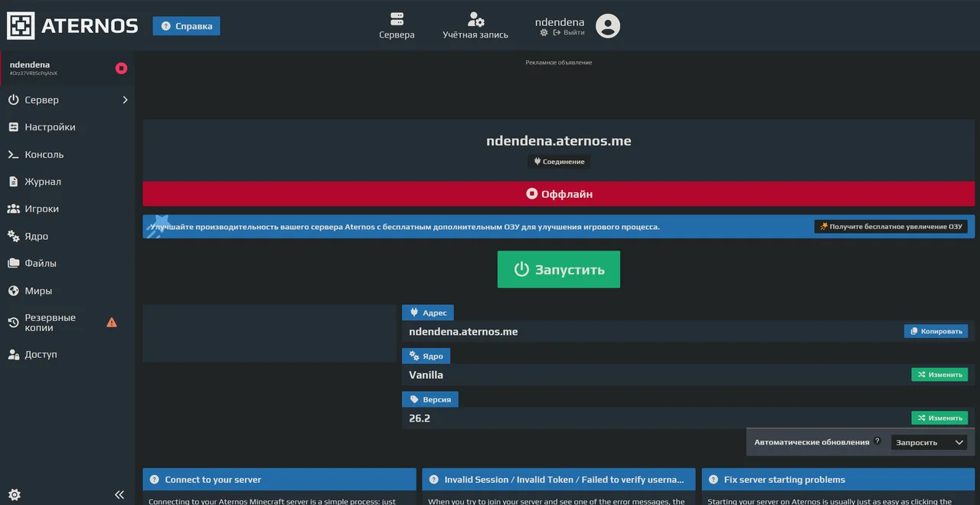
Task: Open Консоль in the sidebar
Action: pyautogui.click(x=67, y=154)
